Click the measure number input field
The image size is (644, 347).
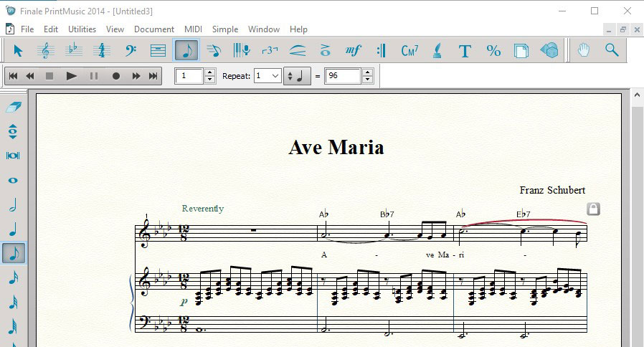(x=189, y=76)
